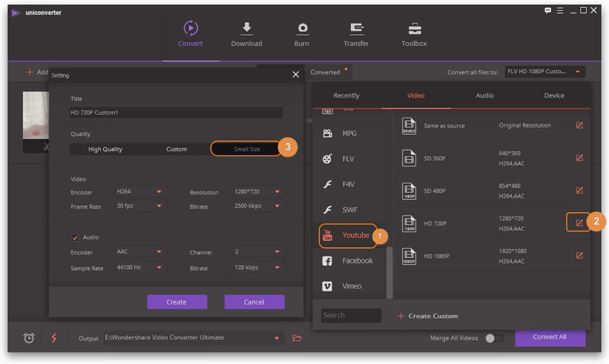Click the format list scrollbar
609x364 pixels.
[389, 273]
